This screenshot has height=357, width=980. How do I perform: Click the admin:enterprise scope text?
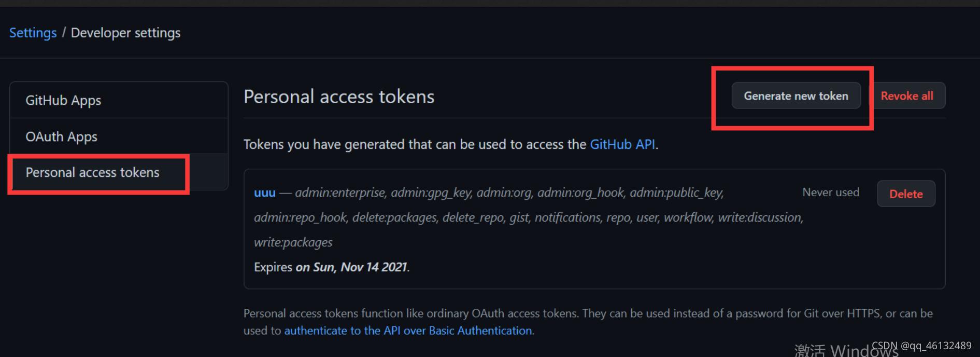[340, 193]
